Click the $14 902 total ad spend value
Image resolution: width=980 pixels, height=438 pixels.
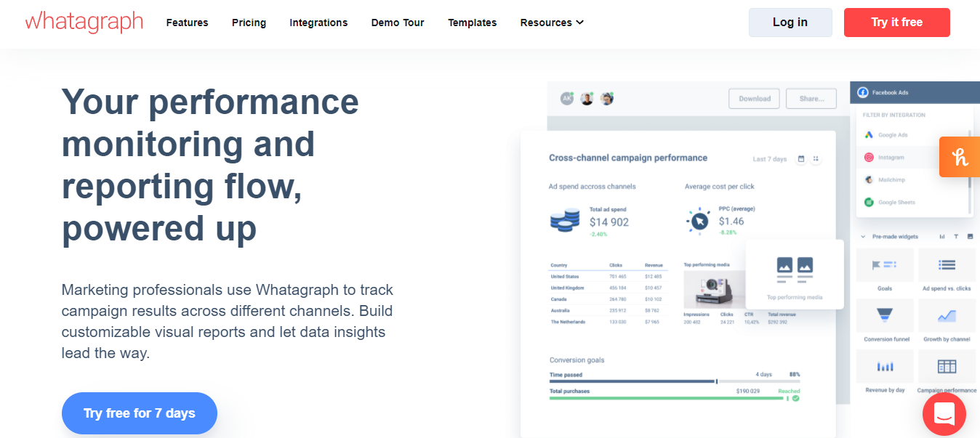click(x=609, y=222)
